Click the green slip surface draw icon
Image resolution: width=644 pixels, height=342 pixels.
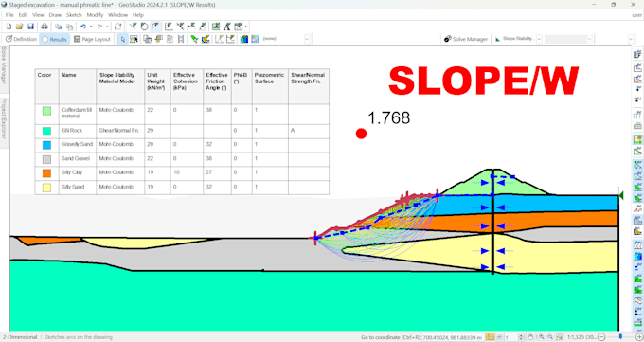point(194,39)
